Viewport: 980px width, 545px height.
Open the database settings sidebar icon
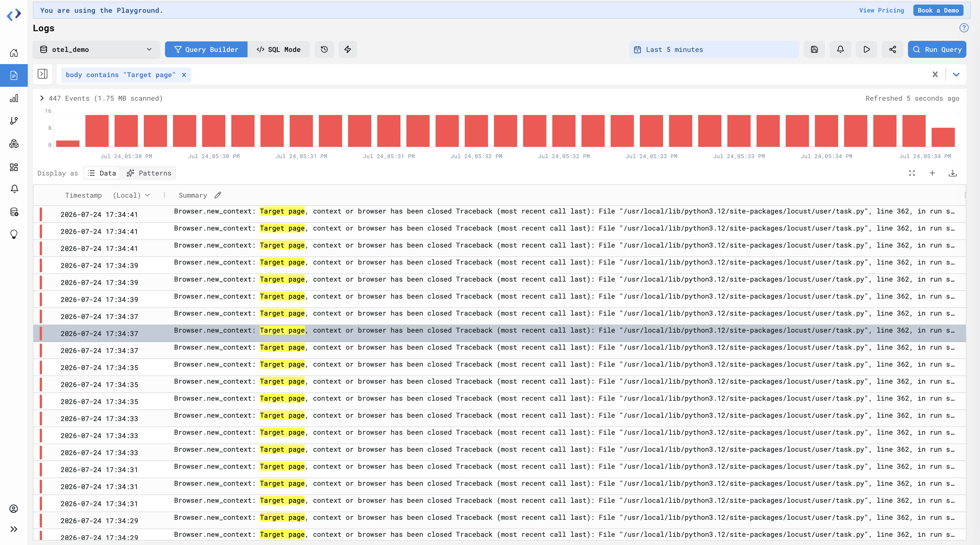click(14, 212)
